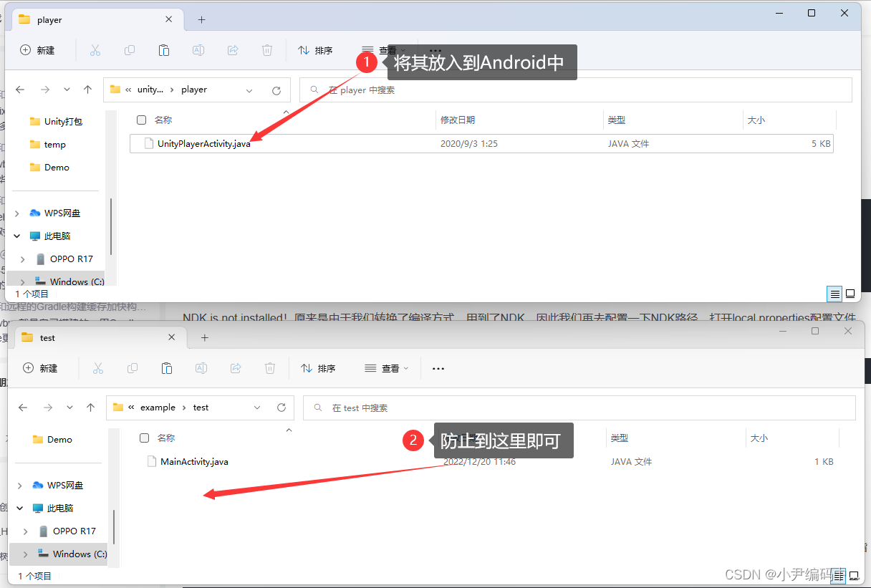Click Delete trash icon in player window toolbar
The height and width of the screenshot is (588, 871).
pyautogui.click(x=267, y=50)
